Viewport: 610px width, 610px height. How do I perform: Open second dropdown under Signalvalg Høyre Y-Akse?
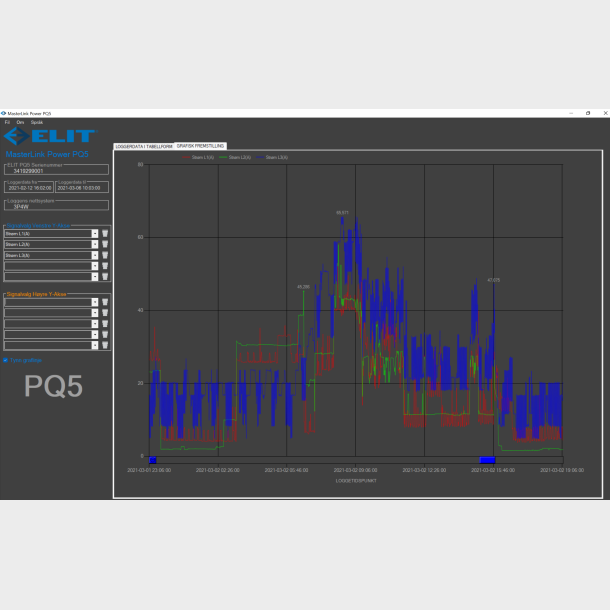click(x=95, y=313)
